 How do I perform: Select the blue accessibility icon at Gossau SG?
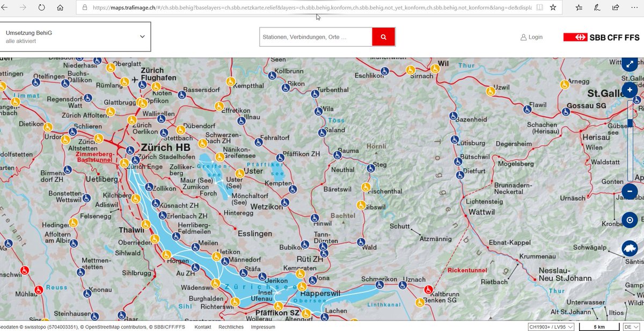click(x=566, y=112)
